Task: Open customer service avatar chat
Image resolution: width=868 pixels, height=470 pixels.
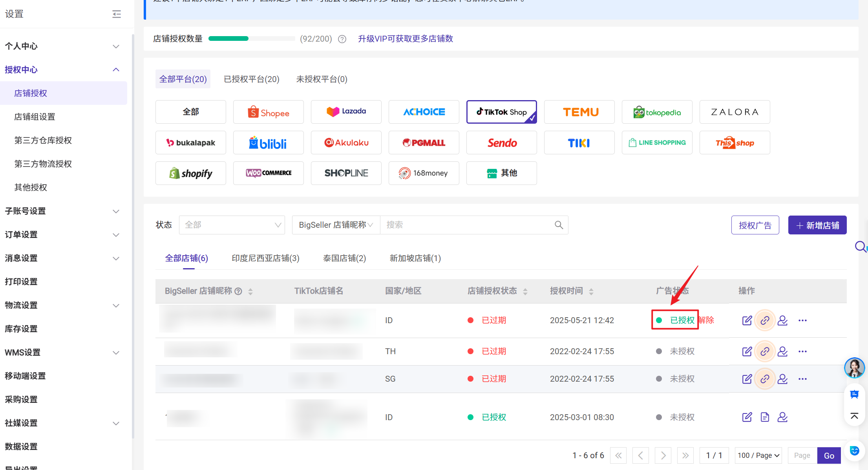Action: click(x=854, y=368)
